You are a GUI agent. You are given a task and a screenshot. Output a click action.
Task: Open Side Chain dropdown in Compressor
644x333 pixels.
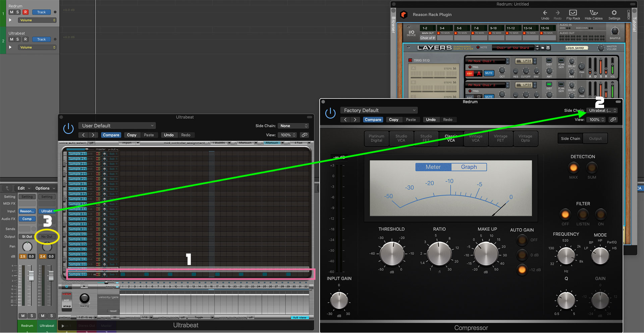[602, 110]
